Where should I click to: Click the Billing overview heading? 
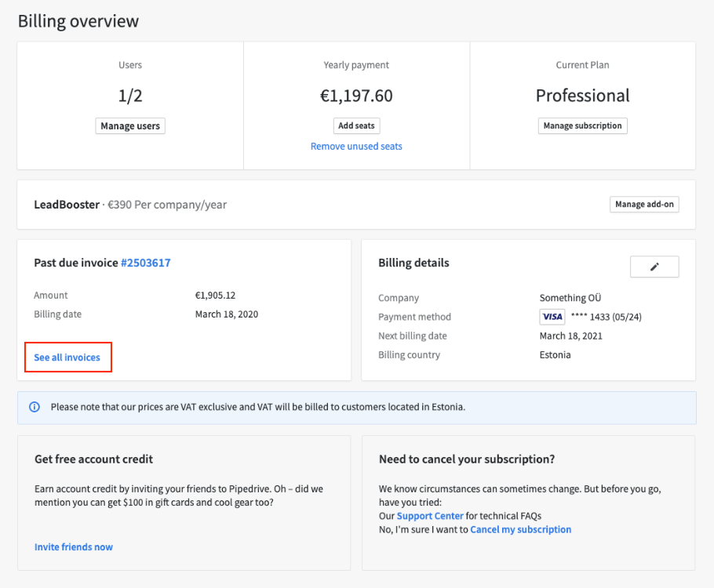click(x=78, y=21)
